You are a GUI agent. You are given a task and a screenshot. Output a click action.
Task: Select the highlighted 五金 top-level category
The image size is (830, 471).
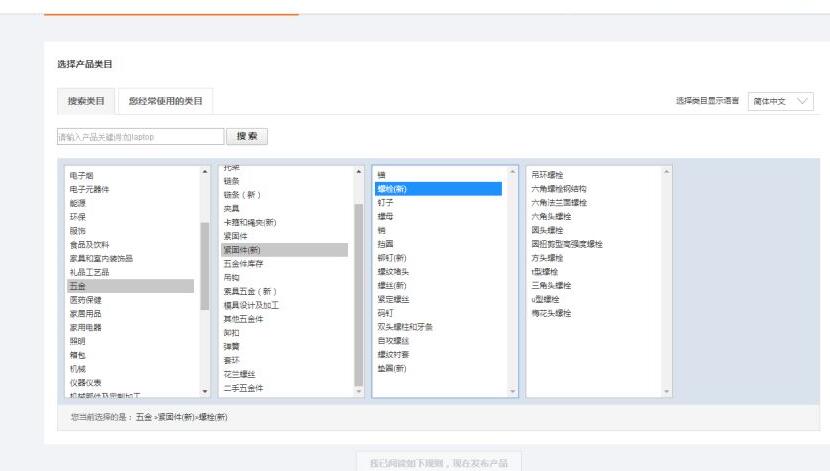pyautogui.click(x=130, y=286)
